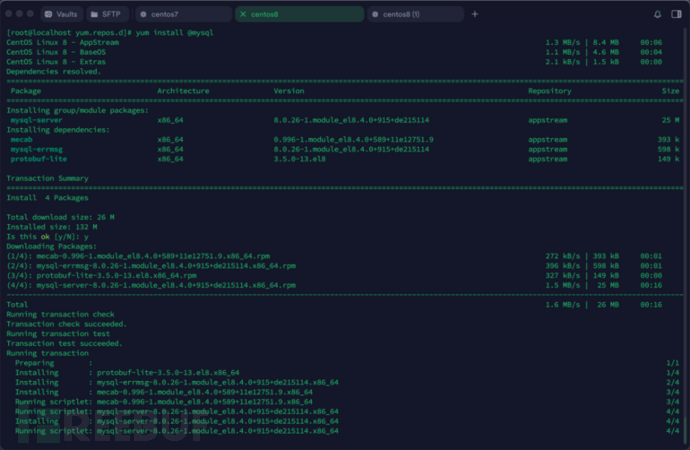The width and height of the screenshot is (690, 450).
Task: Open the Vaults tab
Action: coord(62,15)
